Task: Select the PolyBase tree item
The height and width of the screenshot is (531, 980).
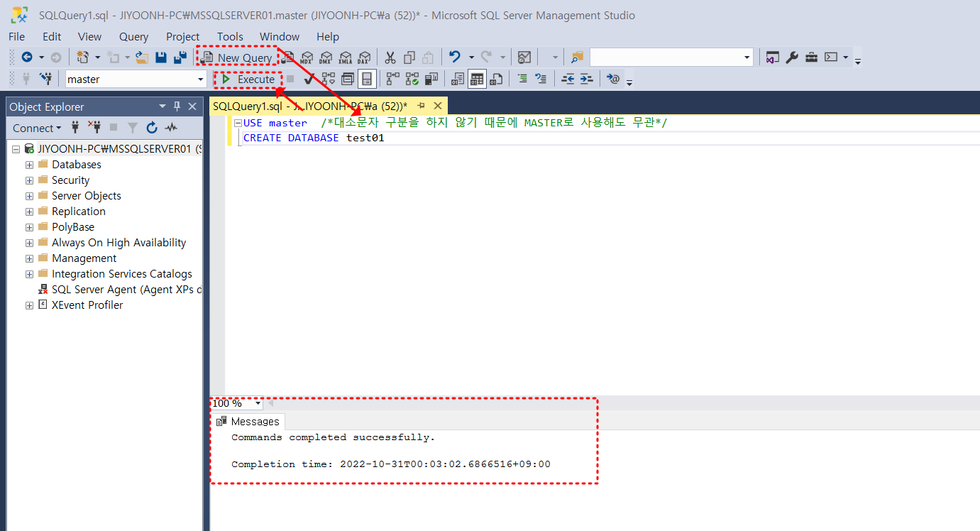Action: tap(72, 227)
